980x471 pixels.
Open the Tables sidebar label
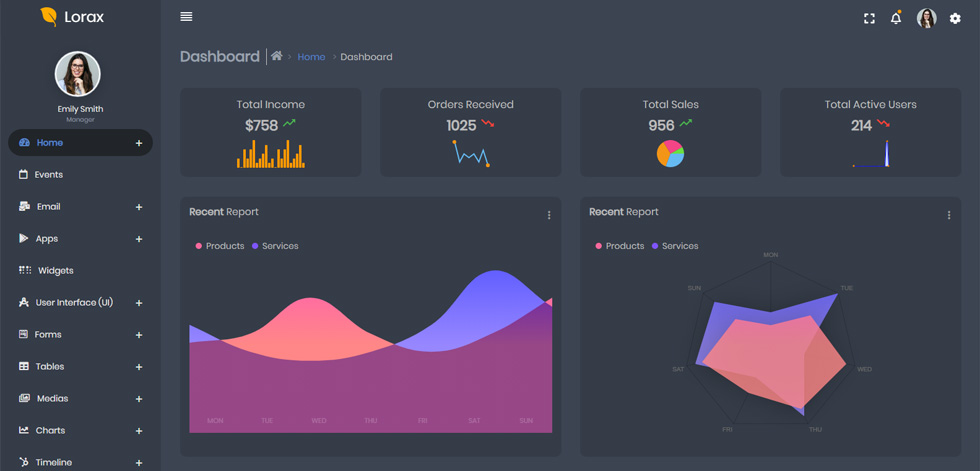pyautogui.click(x=50, y=367)
